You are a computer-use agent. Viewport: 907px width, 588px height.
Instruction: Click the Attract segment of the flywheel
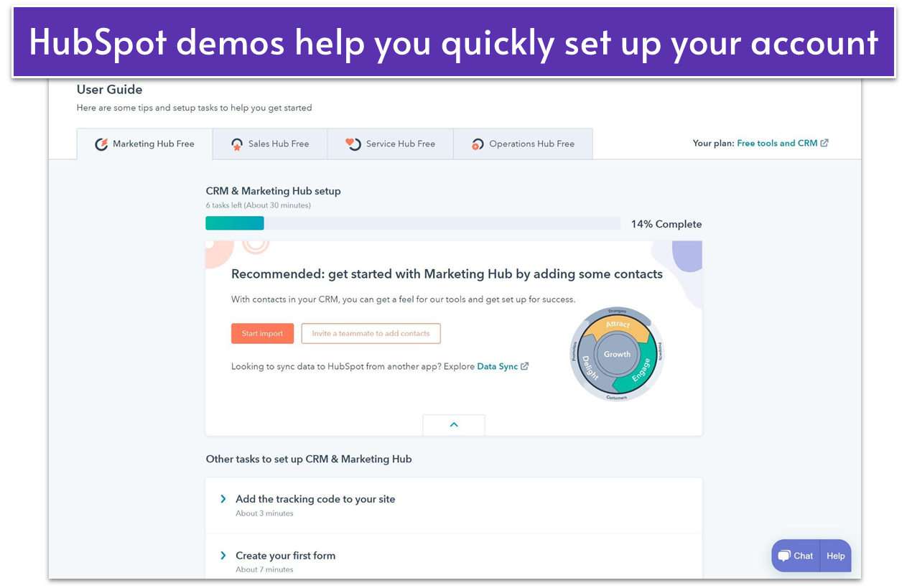(616, 326)
